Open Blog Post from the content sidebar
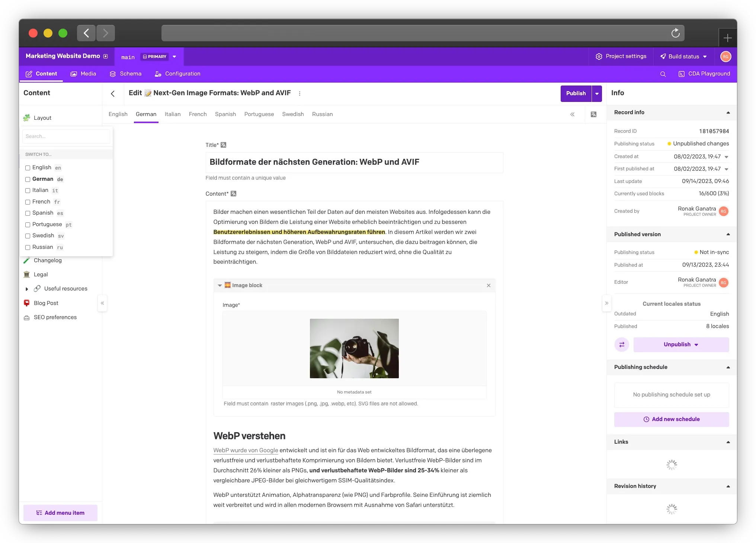This screenshot has width=756, height=543. [x=46, y=303]
